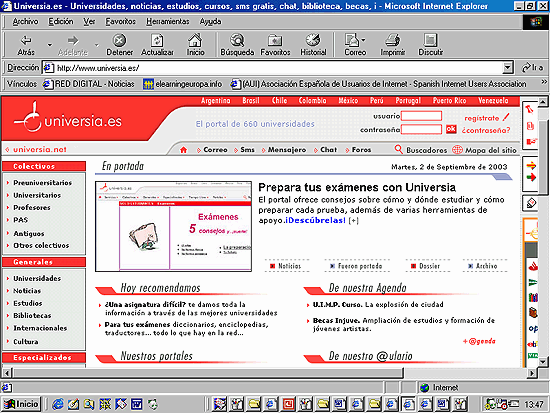Open Universidades under Generales

tap(37, 279)
